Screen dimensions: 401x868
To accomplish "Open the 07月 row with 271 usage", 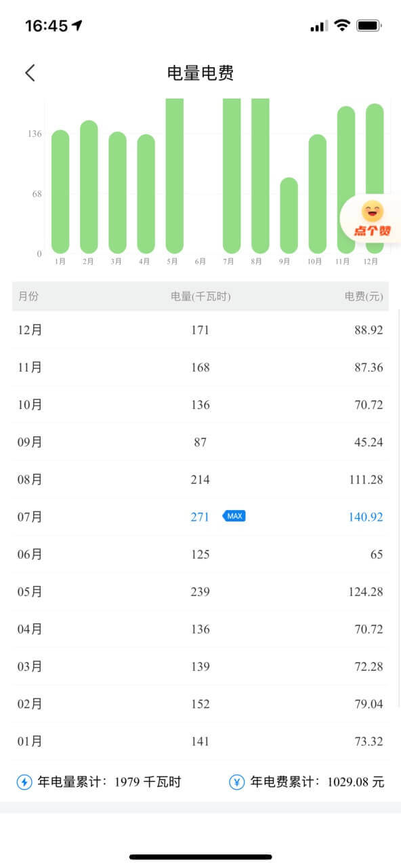I will pos(200,517).
